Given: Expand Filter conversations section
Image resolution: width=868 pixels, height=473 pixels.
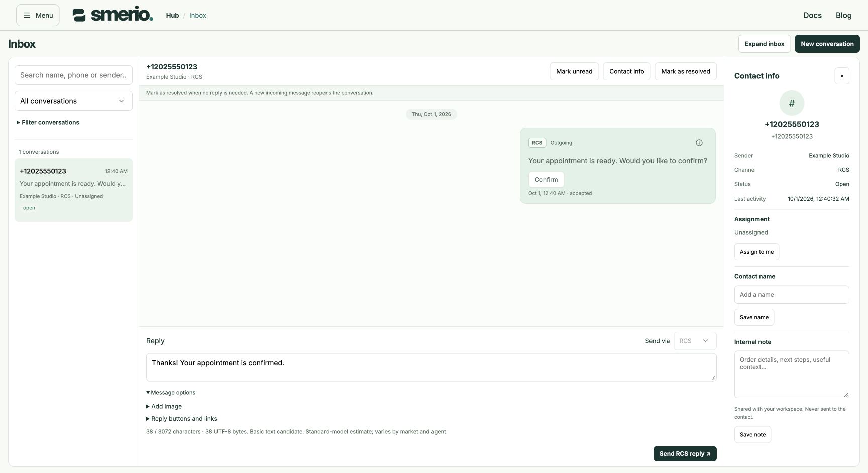Looking at the screenshot, I should [x=48, y=122].
